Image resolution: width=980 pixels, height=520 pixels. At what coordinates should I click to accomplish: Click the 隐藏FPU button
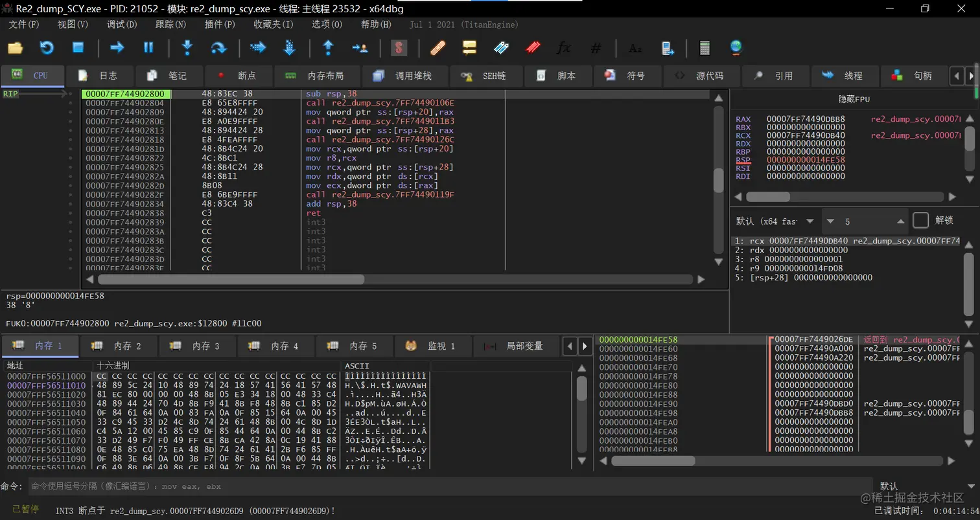(x=854, y=99)
